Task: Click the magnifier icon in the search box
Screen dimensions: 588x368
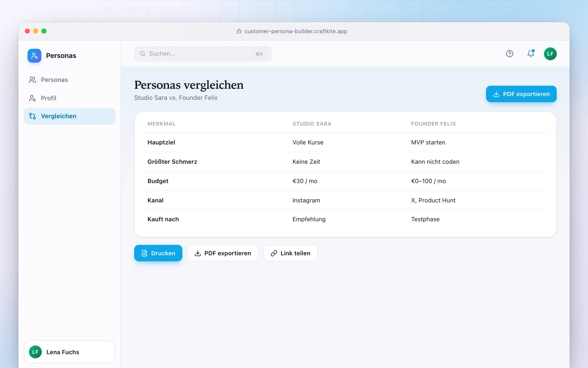Action: pos(143,54)
